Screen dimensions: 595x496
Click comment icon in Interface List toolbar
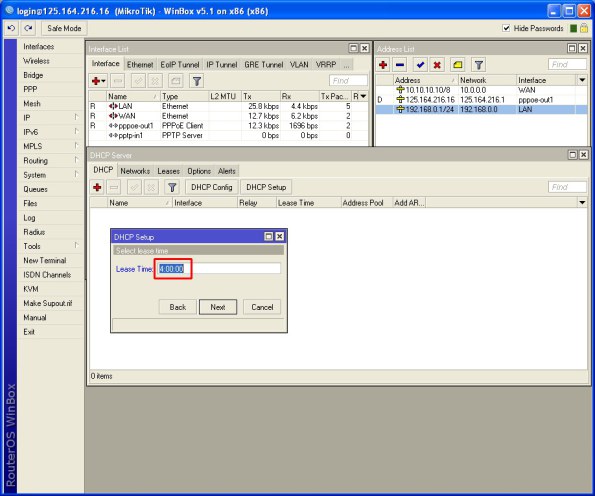click(175, 81)
